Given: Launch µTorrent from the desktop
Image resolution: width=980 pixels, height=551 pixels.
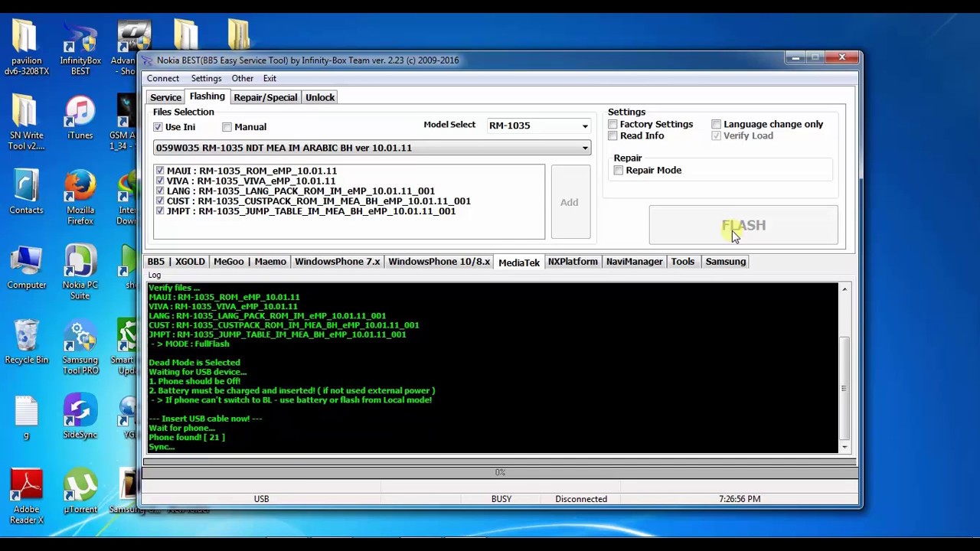Looking at the screenshot, I should pyautogui.click(x=80, y=492).
